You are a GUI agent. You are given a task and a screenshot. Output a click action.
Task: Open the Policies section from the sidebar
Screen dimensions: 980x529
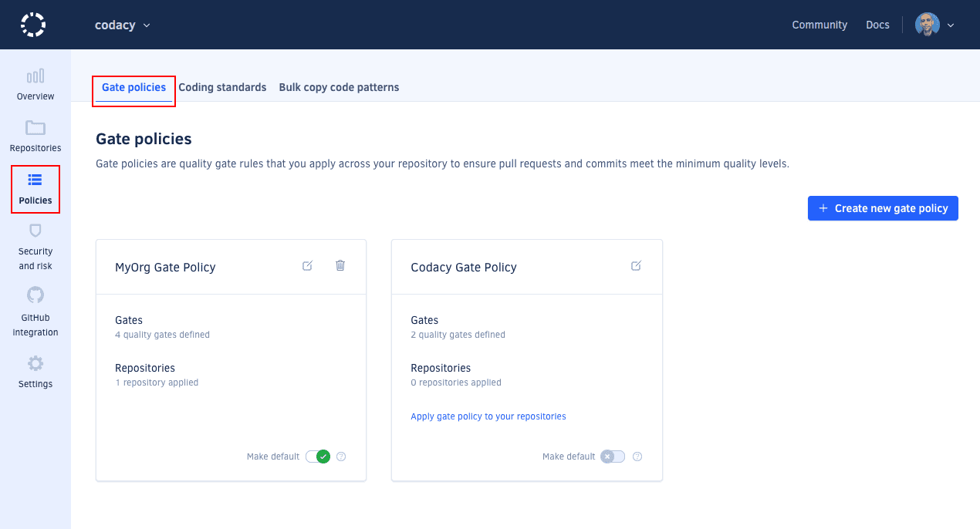coord(35,188)
